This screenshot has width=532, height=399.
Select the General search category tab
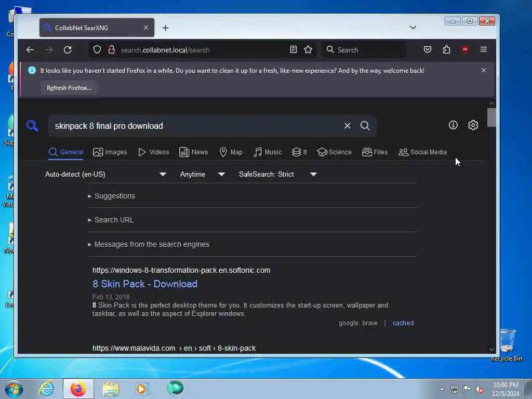click(66, 152)
